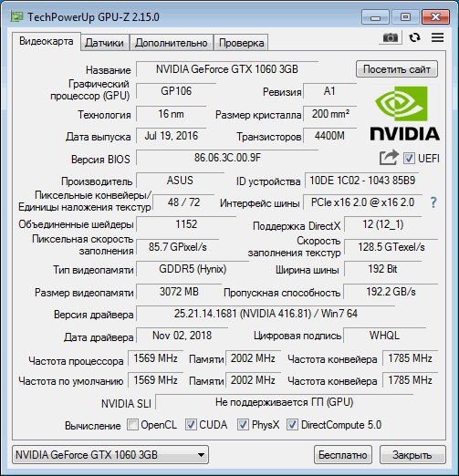Click the 3072 MB memory size value
This screenshot has height=476, width=459.
coord(179,292)
